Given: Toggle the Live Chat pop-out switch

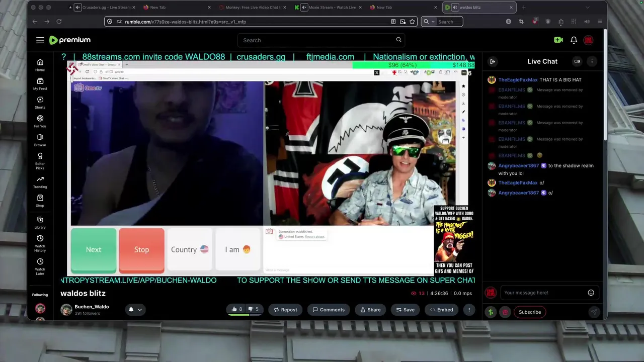Looking at the screenshot, I should (577, 61).
